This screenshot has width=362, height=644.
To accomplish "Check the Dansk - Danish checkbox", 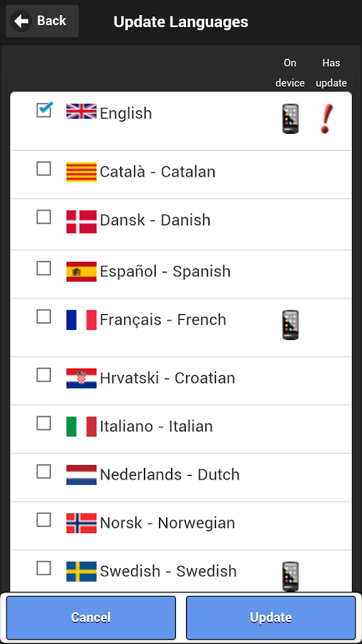I will [x=44, y=217].
